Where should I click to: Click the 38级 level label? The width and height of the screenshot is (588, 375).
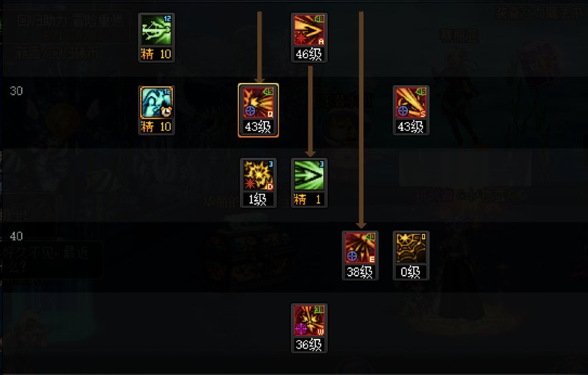(360, 272)
